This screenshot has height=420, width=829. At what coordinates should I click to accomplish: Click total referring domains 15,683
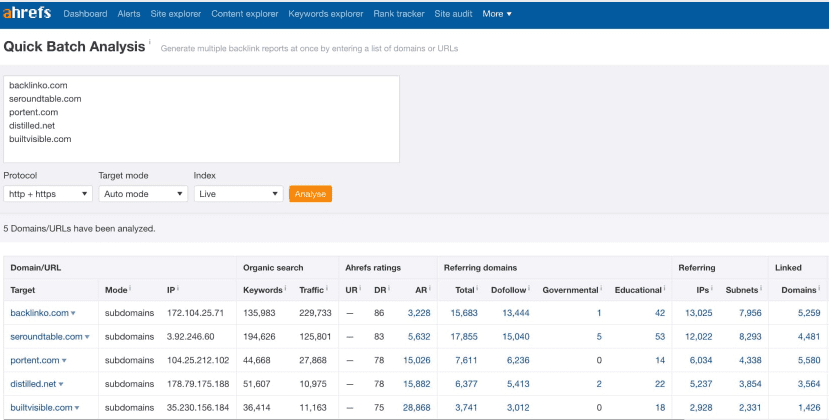464,313
